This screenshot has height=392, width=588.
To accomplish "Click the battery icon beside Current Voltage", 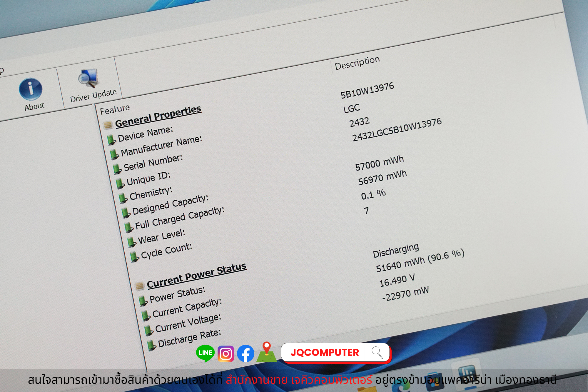I will tap(149, 330).
